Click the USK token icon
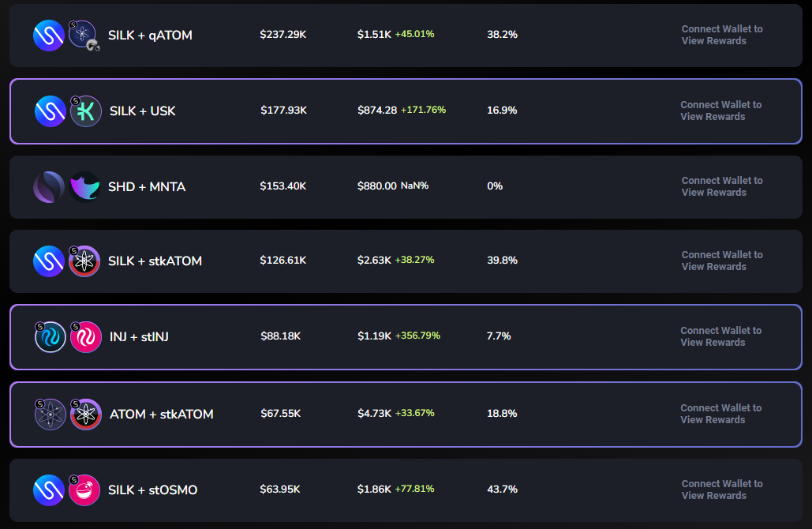 (x=85, y=111)
